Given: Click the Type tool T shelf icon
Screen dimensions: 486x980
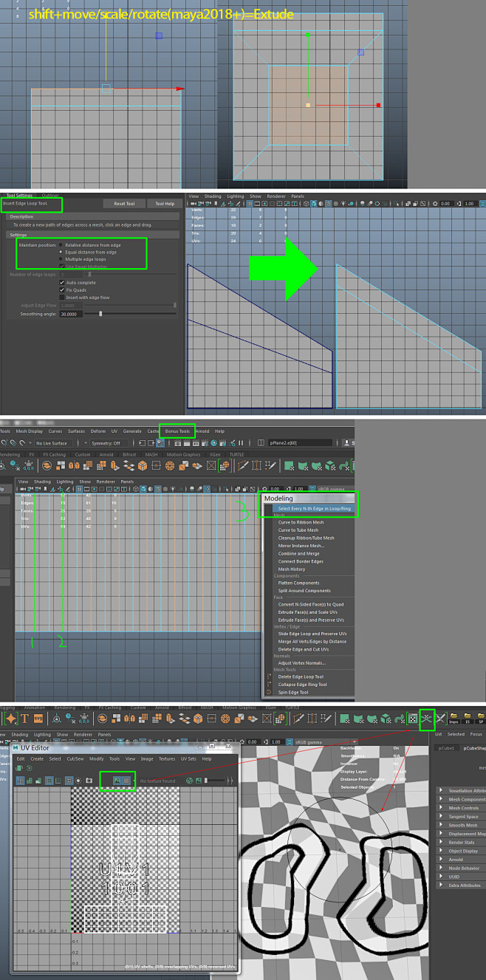Looking at the screenshot, I should point(24,718).
